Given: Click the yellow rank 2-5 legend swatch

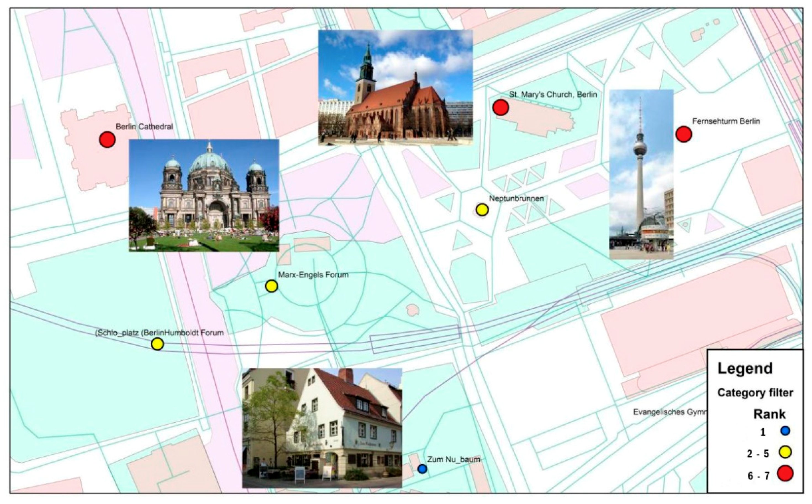Looking at the screenshot, I should click(x=785, y=452).
